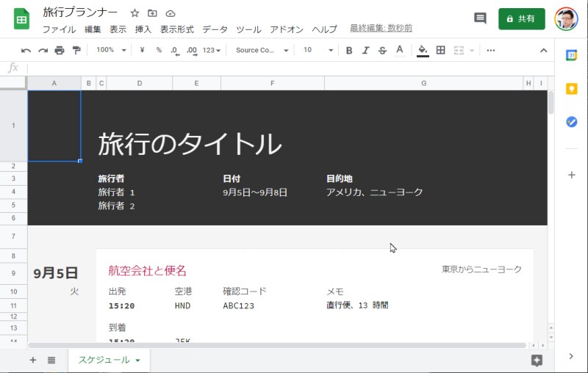Open the ツール menu
The image size is (588, 373).
[248, 29]
